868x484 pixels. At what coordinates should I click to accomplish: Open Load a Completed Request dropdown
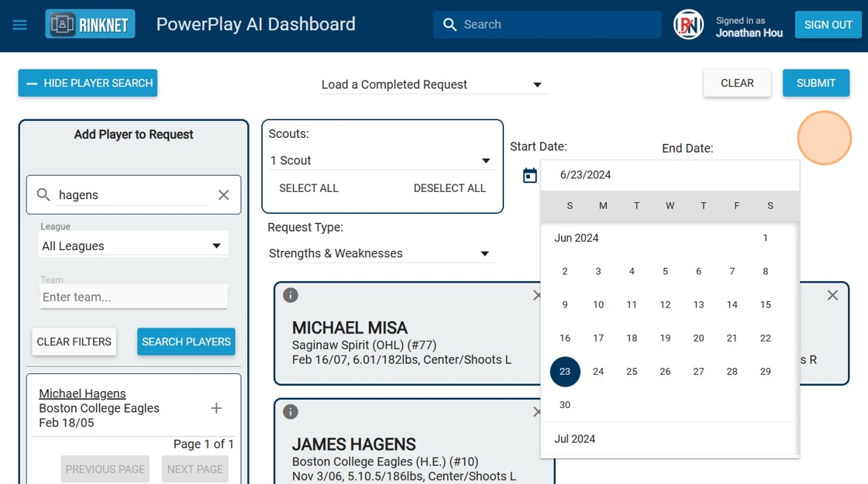pyautogui.click(x=433, y=84)
